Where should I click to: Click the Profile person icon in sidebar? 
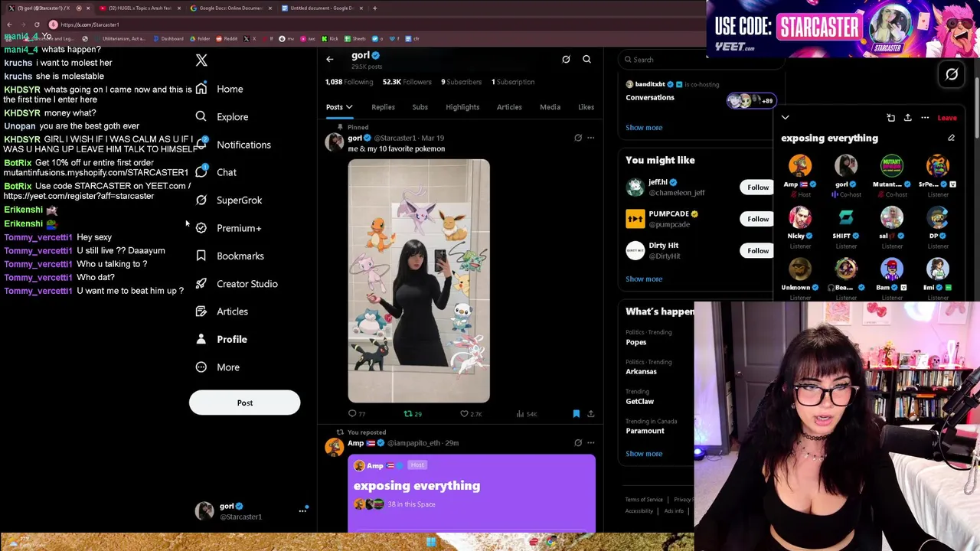tap(201, 339)
